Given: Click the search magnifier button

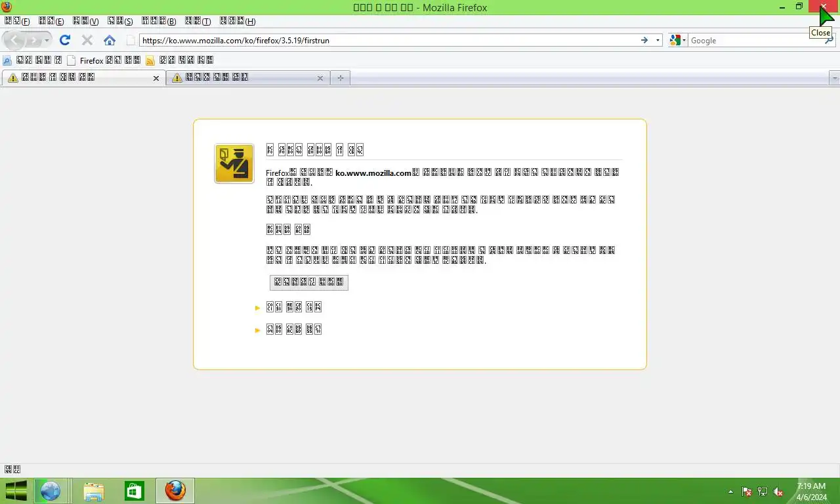Looking at the screenshot, I should click(829, 41).
